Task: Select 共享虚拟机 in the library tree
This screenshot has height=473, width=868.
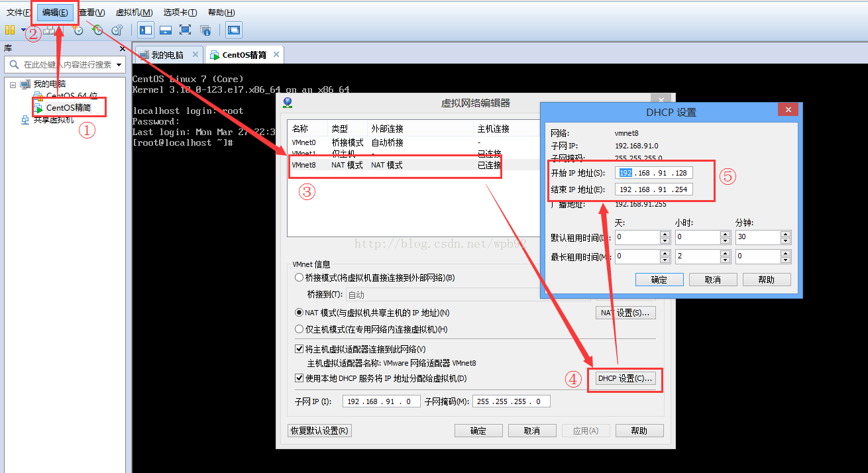Action: [54, 120]
